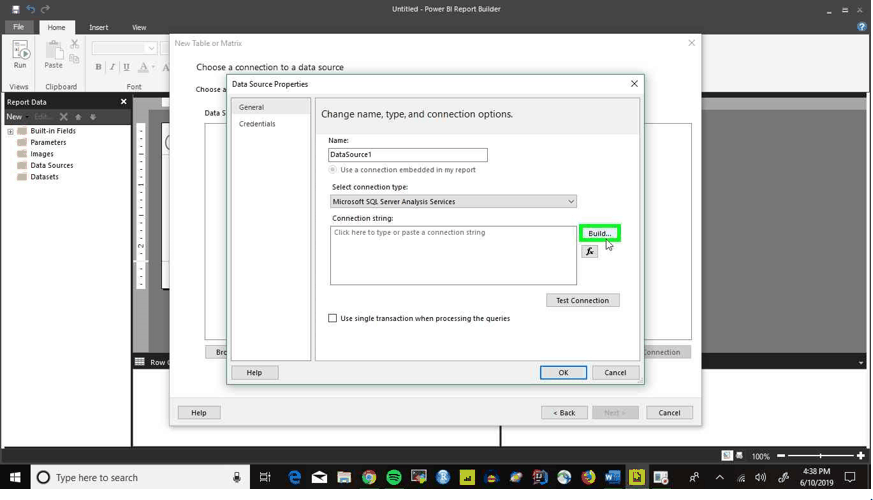Click the Windows Start button
The image size is (873, 500).
tap(15, 477)
